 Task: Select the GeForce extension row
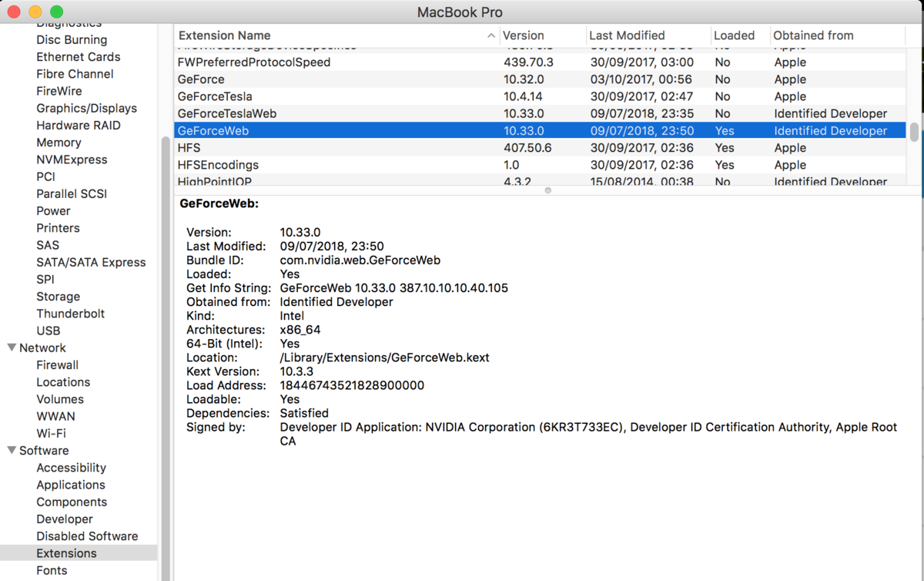[540, 79]
